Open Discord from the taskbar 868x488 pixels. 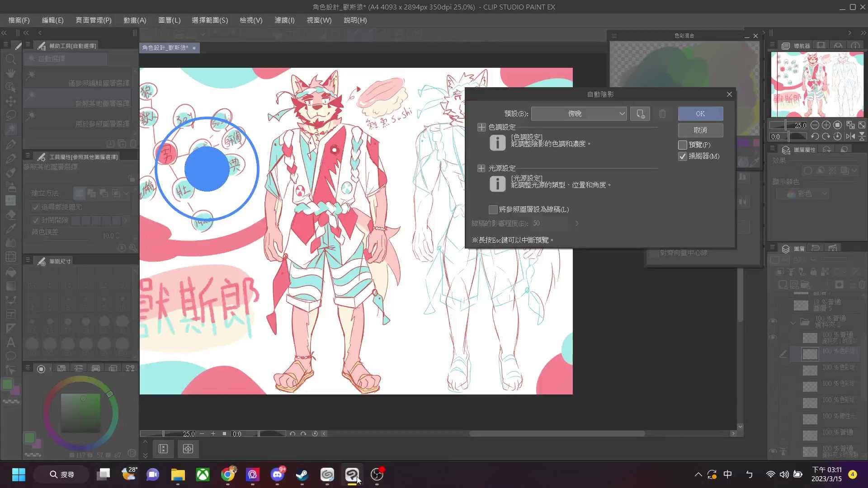coord(277,474)
